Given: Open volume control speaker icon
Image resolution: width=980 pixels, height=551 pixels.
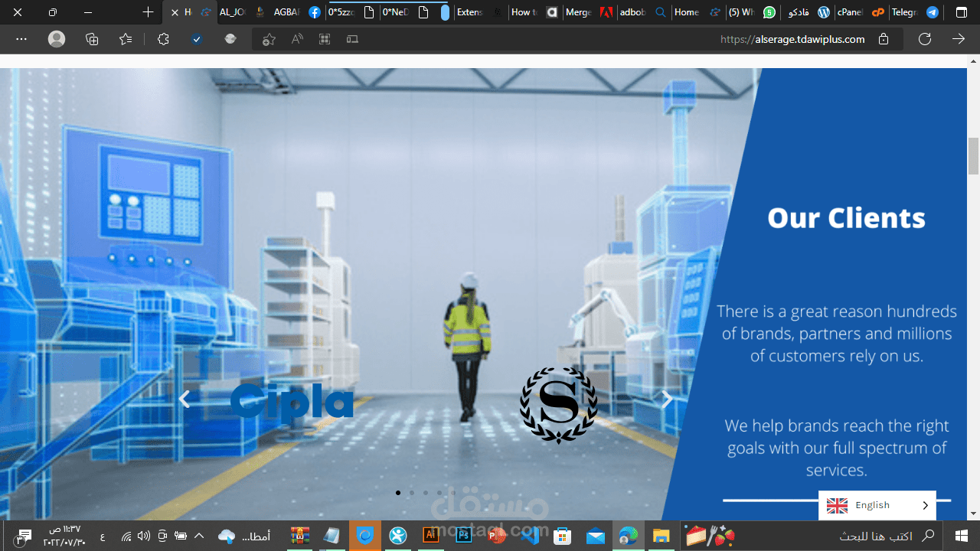Looking at the screenshot, I should (144, 536).
